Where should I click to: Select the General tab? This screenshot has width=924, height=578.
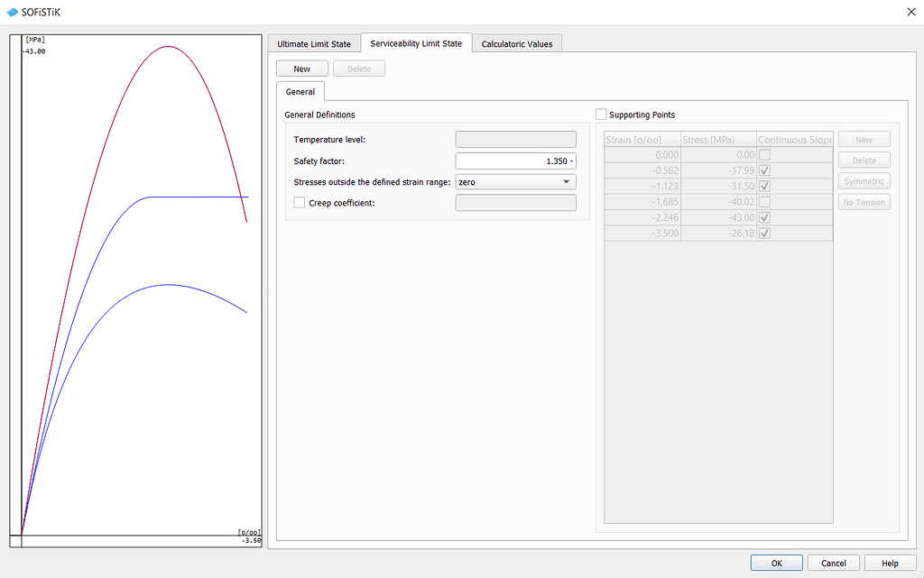[x=300, y=91]
